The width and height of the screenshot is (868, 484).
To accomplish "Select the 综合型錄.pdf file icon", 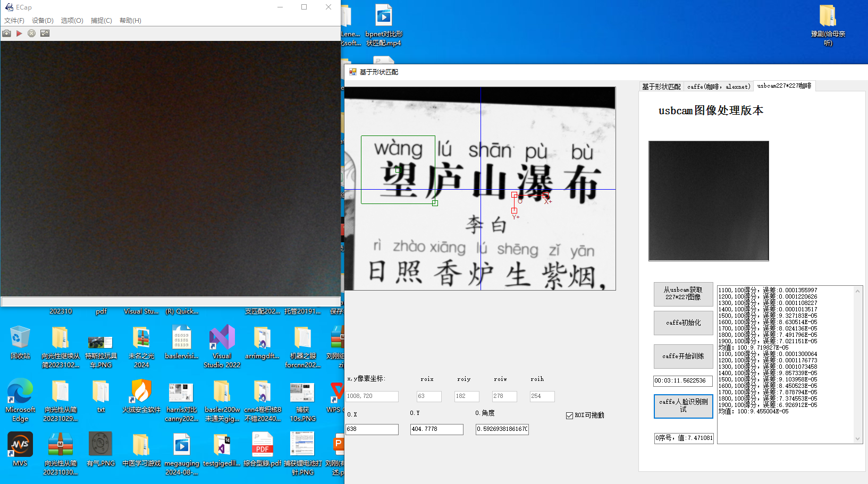I will click(263, 449).
